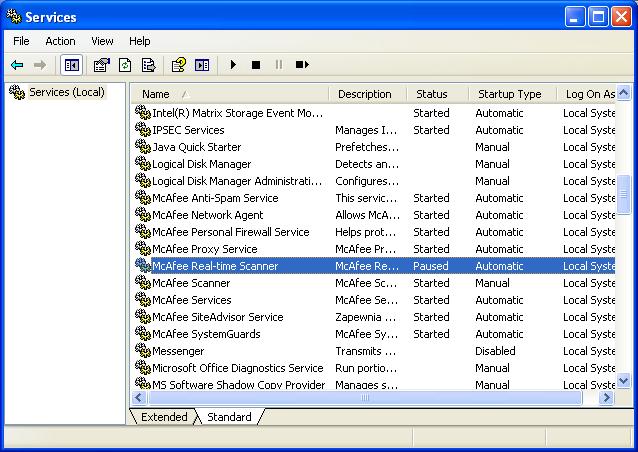Click the gear icon beside IPSEC Services

pos(143,130)
